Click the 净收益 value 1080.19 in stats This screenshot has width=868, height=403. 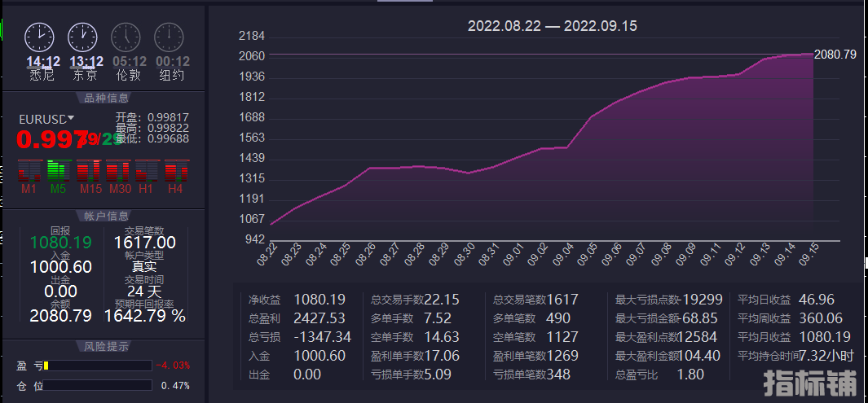pos(319,300)
